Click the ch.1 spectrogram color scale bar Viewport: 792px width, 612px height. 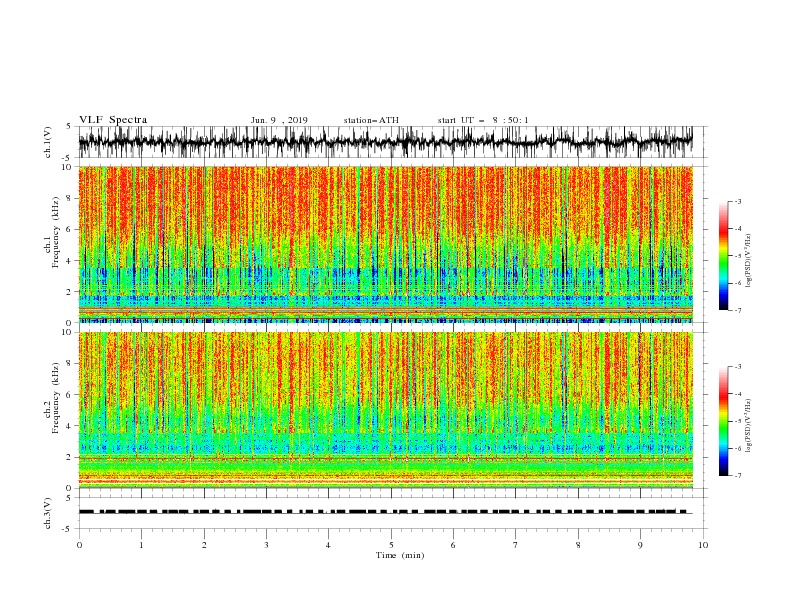[x=723, y=256]
